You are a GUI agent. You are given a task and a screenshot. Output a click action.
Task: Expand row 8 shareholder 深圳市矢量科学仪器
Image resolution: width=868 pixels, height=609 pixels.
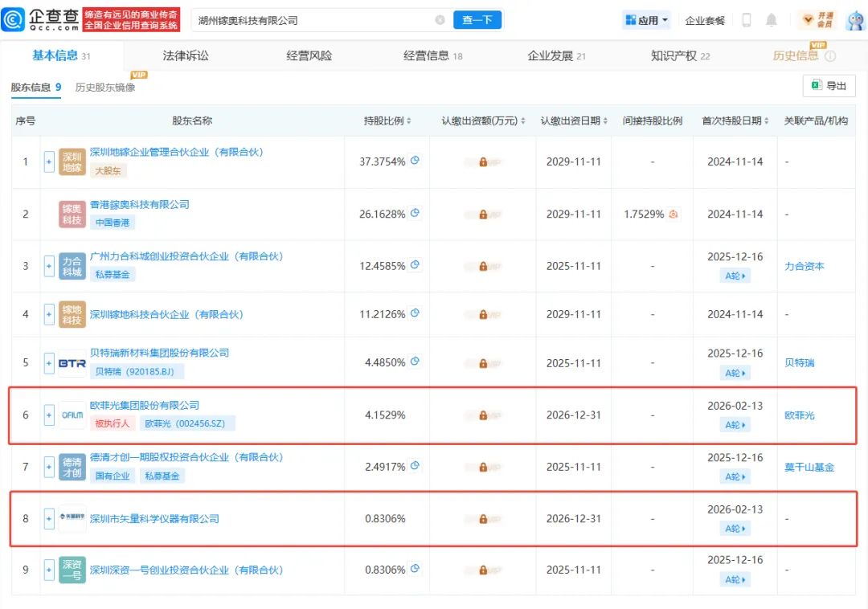(49, 519)
